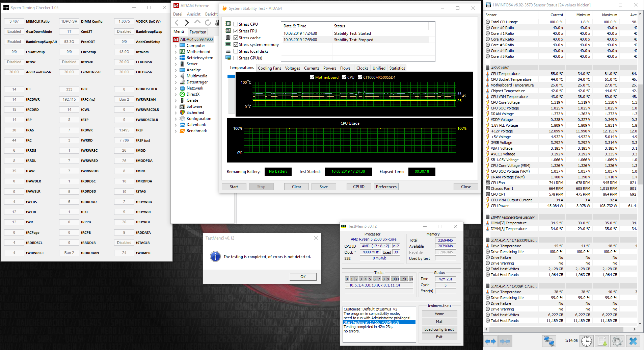Click the Betriebssystem Windows icon
This screenshot has height=350, width=644.
tap(182, 58)
